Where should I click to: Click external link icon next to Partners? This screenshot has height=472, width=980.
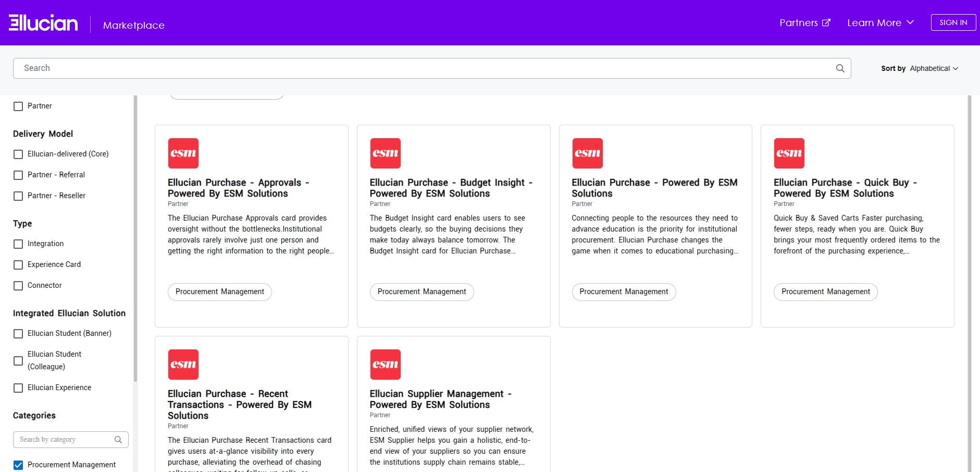[x=826, y=23]
